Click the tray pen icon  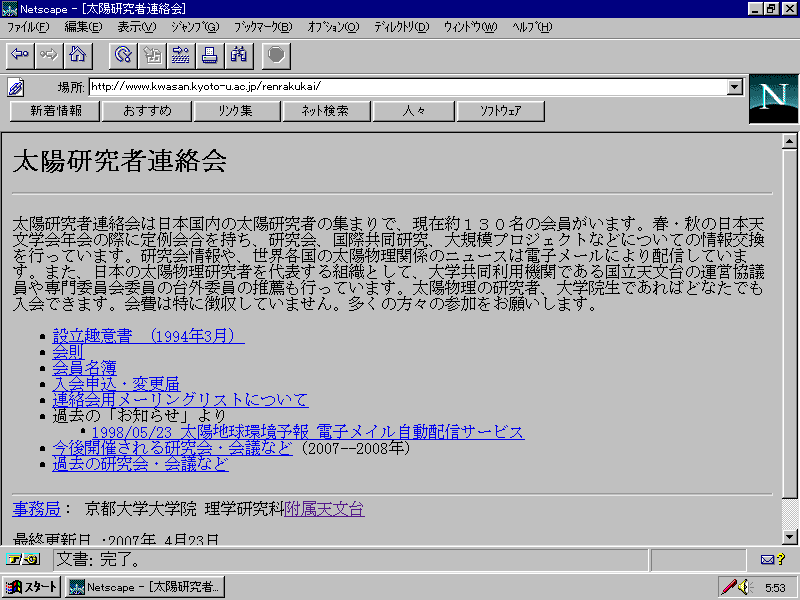[x=728, y=587]
